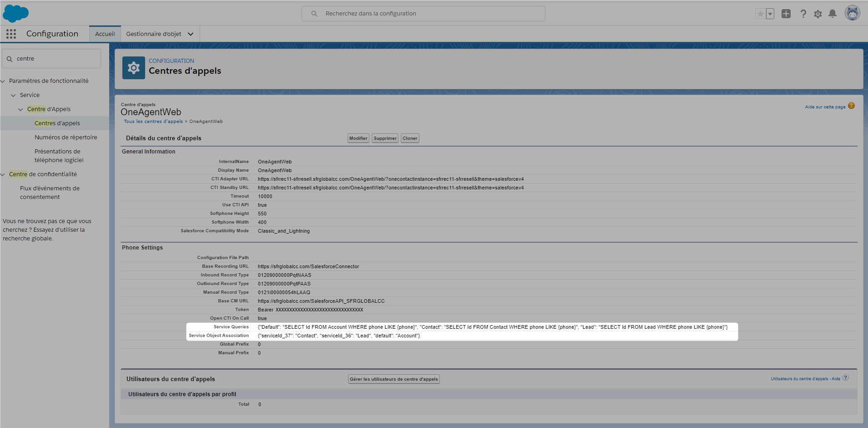Click the favorites star icon
This screenshot has width=868, height=428.
click(x=760, y=14)
